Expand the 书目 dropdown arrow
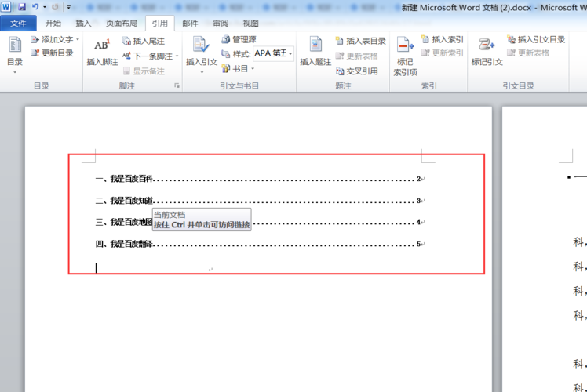587x392 pixels. (x=253, y=68)
